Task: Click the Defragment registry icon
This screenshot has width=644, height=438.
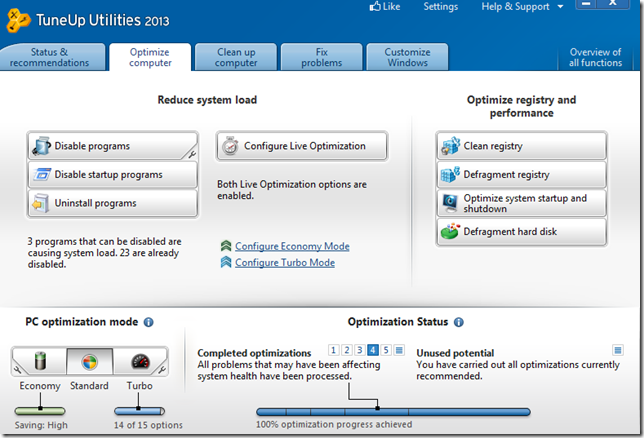Action: click(x=450, y=175)
